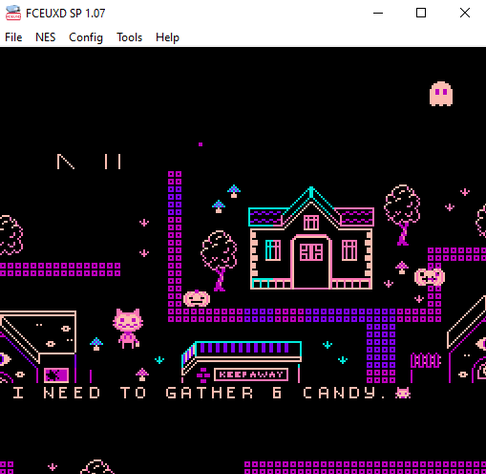Click the KEEP AWAY sign
The image size is (486, 474).
(x=251, y=374)
